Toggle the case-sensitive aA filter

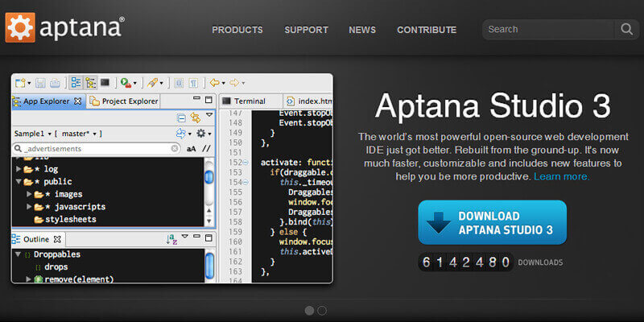pyautogui.click(x=191, y=149)
